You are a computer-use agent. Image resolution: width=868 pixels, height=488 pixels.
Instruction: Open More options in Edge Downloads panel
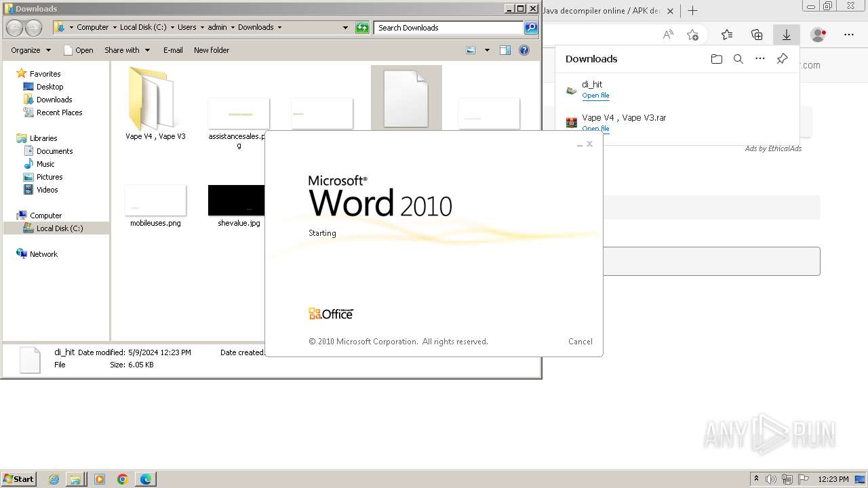tap(760, 59)
